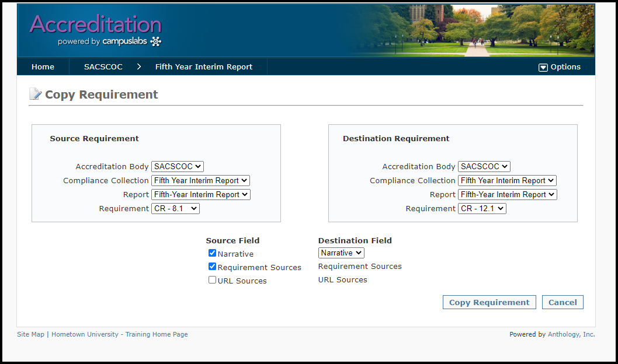Open Destination Accreditation Body dropdown
Screen dimensions: 618x364
(484, 167)
